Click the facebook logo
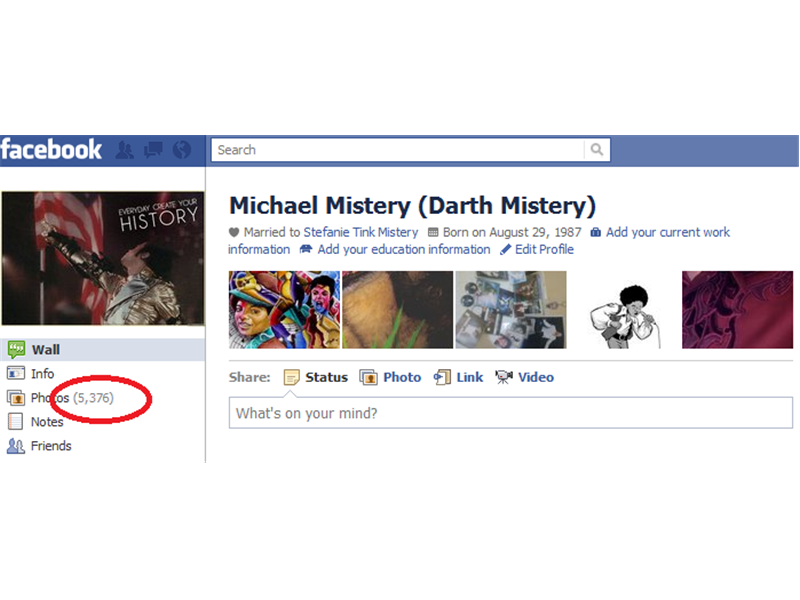This screenshot has height=600, width=800. click(x=51, y=149)
